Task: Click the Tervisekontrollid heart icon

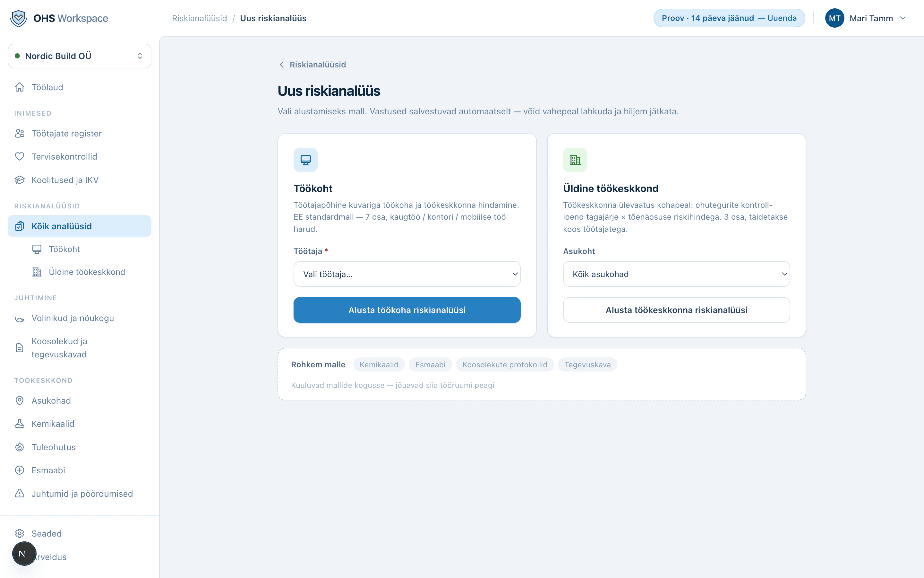Action: [x=20, y=156]
